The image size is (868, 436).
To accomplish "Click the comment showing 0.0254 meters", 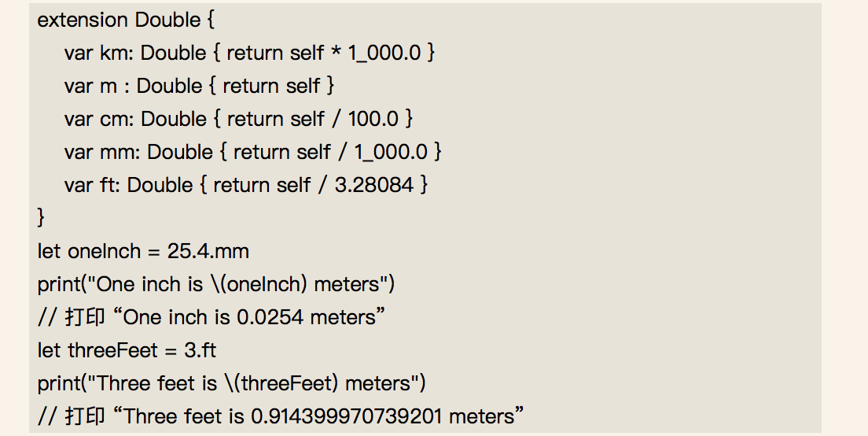I will 211,317.
